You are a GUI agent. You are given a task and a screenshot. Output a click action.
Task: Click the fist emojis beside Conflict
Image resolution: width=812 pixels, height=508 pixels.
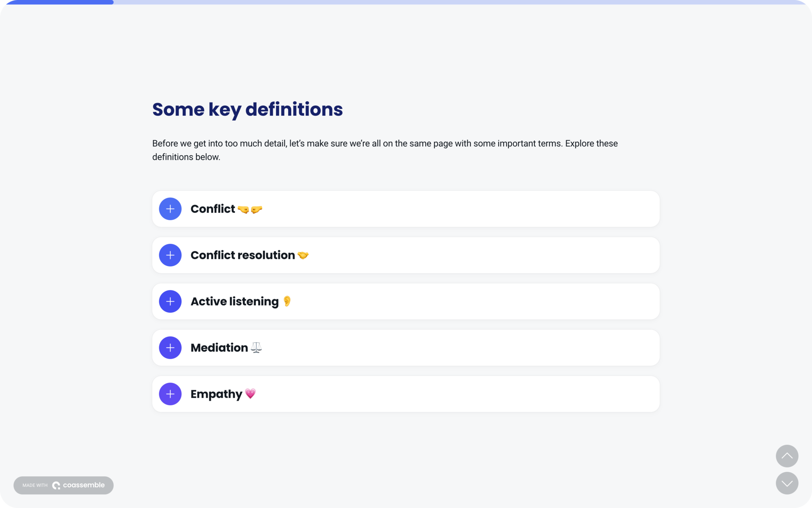pyautogui.click(x=250, y=209)
